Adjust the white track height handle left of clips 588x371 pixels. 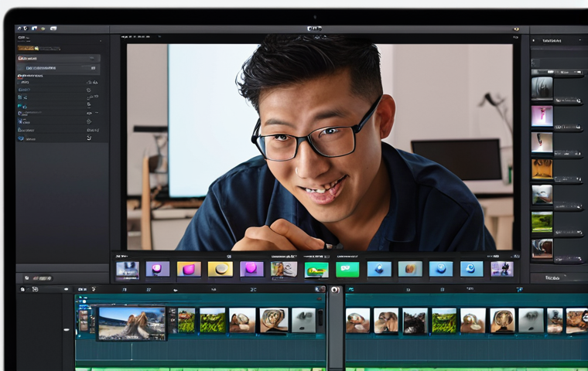(x=67, y=330)
